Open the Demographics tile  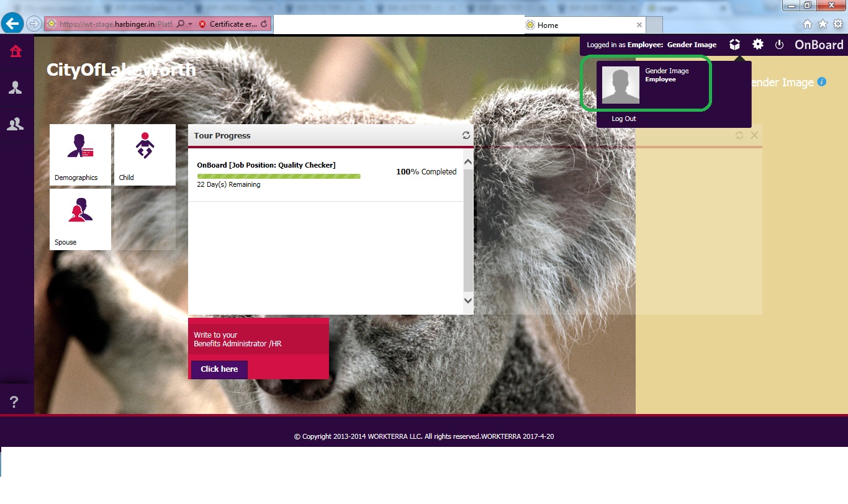point(80,155)
